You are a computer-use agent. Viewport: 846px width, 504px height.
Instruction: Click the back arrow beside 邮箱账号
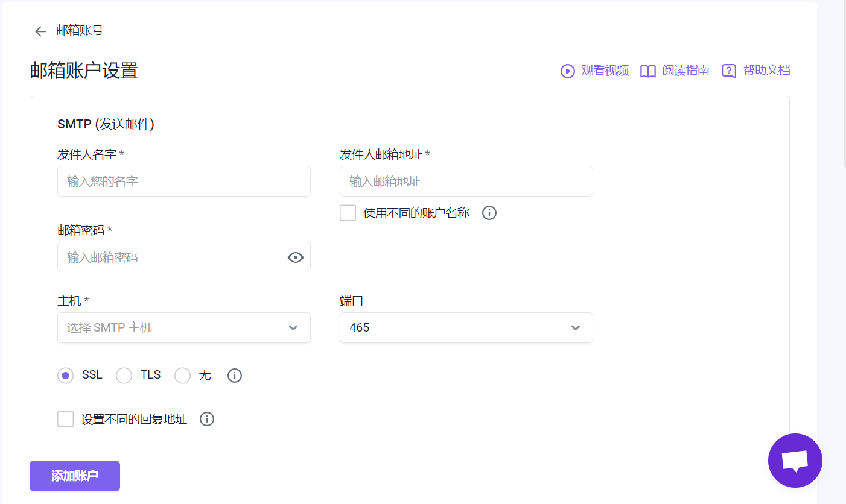(40, 31)
